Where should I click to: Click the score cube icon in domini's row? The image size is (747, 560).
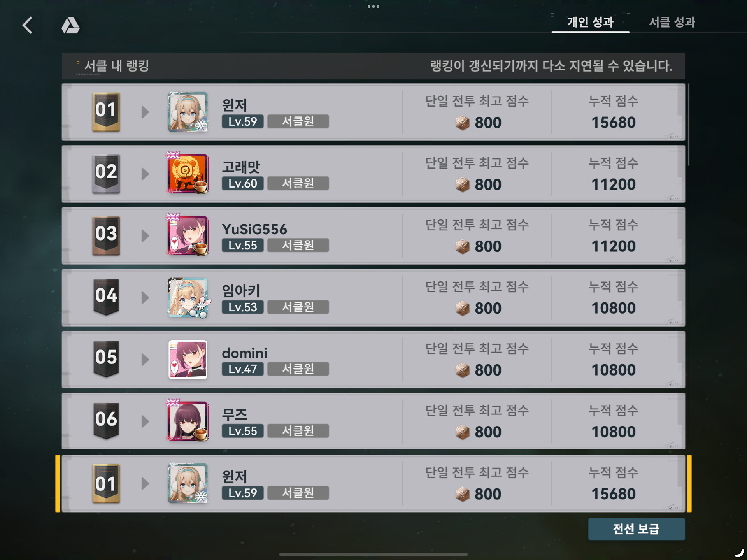click(463, 370)
